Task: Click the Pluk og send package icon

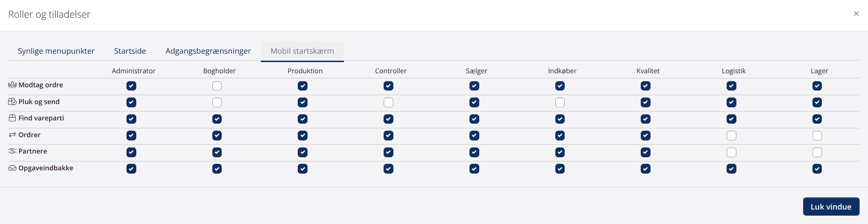Action: pyautogui.click(x=12, y=102)
